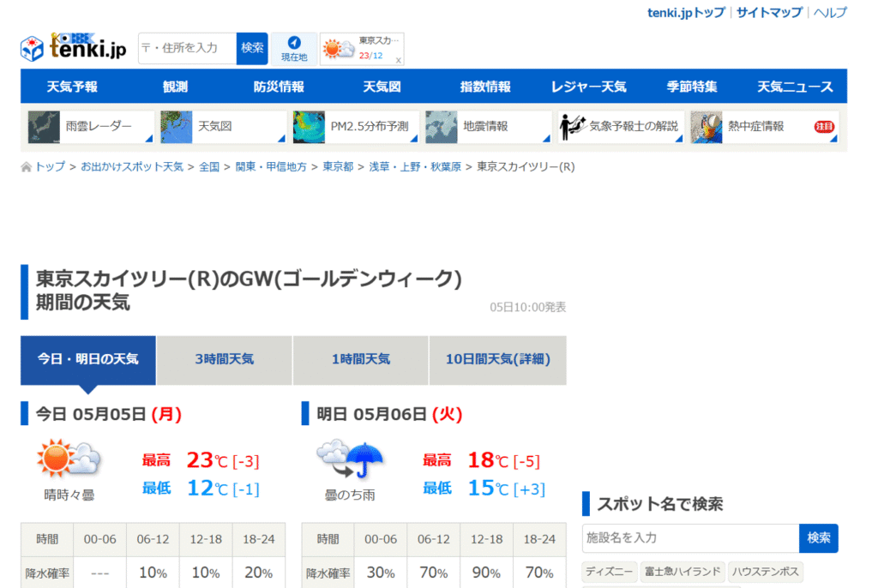The height and width of the screenshot is (588, 878).
Task: Click the お出かけスポット天気 breadcrumb link
Action: click(x=132, y=167)
